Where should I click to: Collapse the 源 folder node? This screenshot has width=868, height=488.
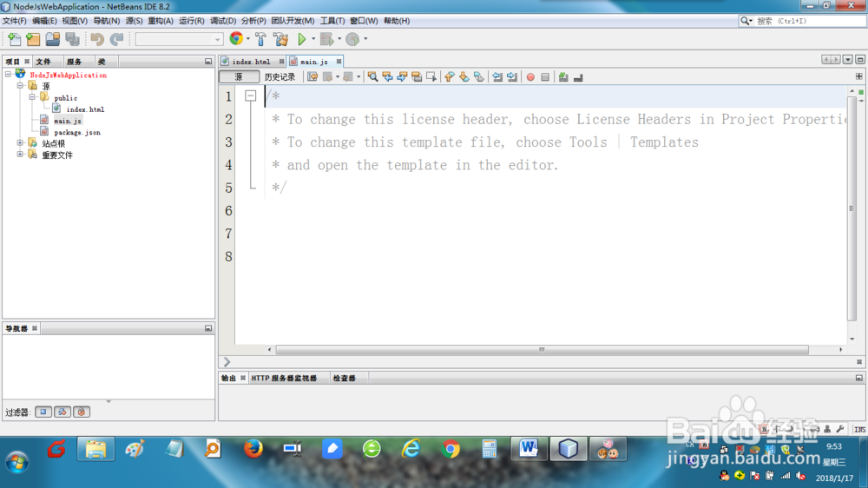21,85
